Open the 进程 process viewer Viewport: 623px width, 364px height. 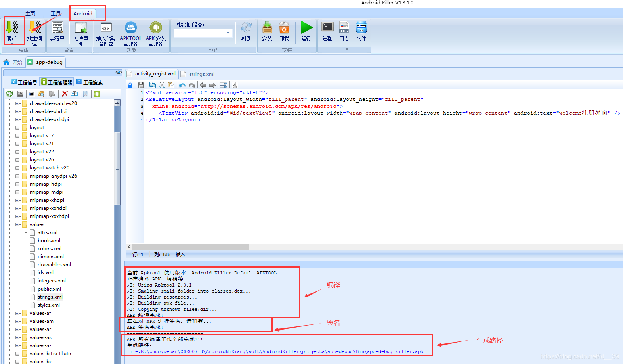tap(327, 27)
